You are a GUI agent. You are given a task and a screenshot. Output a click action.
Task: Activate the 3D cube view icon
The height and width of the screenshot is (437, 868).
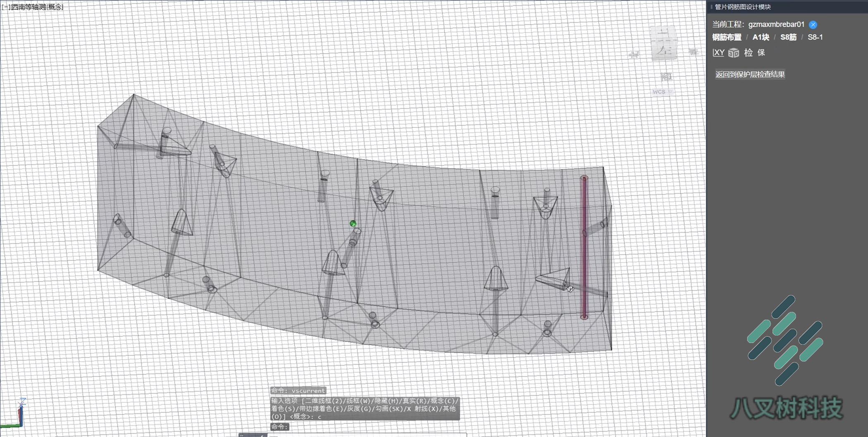[734, 53]
